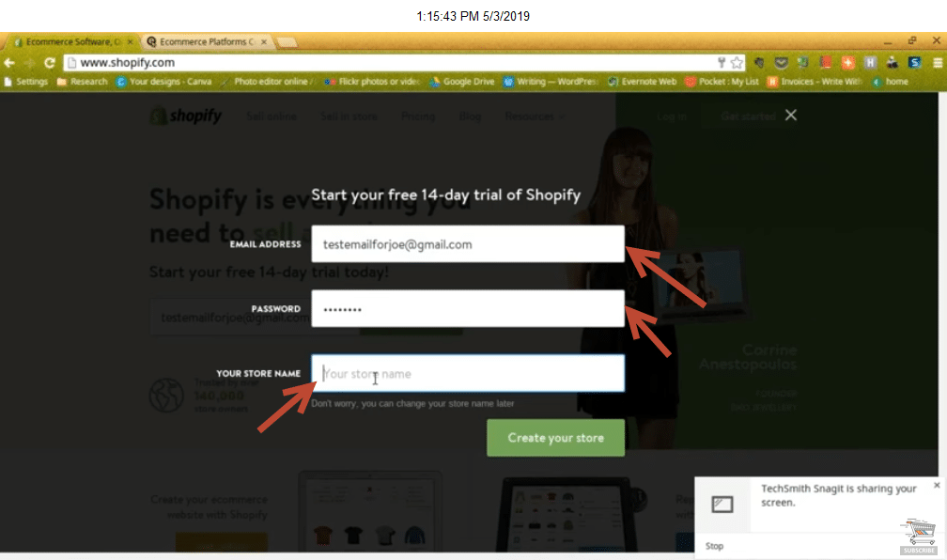Image resolution: width=947 pixels, height=560 pixels.
Task: Open the Chrome hamburger menu
Action: [x=938, y=62]
